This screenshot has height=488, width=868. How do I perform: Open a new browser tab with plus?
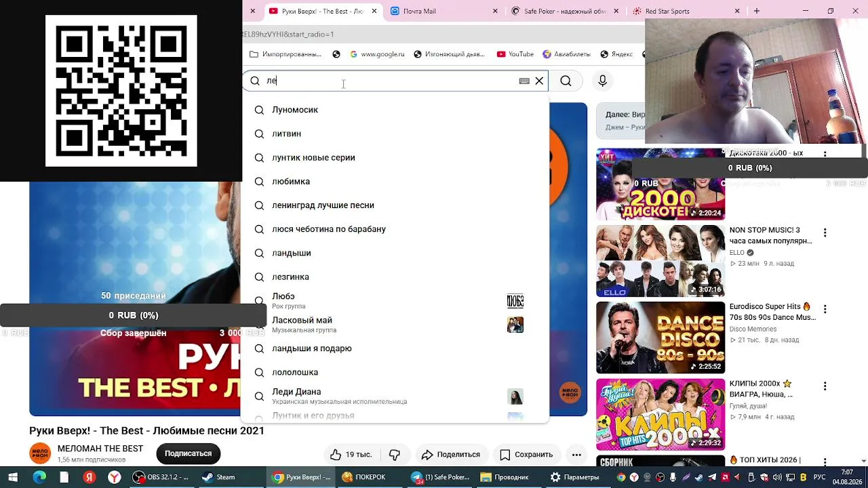pos(757,11)
